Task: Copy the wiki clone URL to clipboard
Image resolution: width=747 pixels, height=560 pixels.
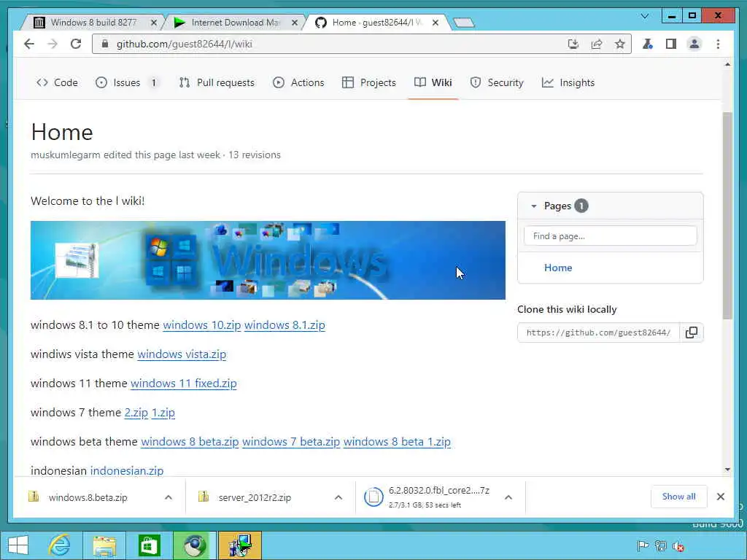Action: tap(692, 332)
